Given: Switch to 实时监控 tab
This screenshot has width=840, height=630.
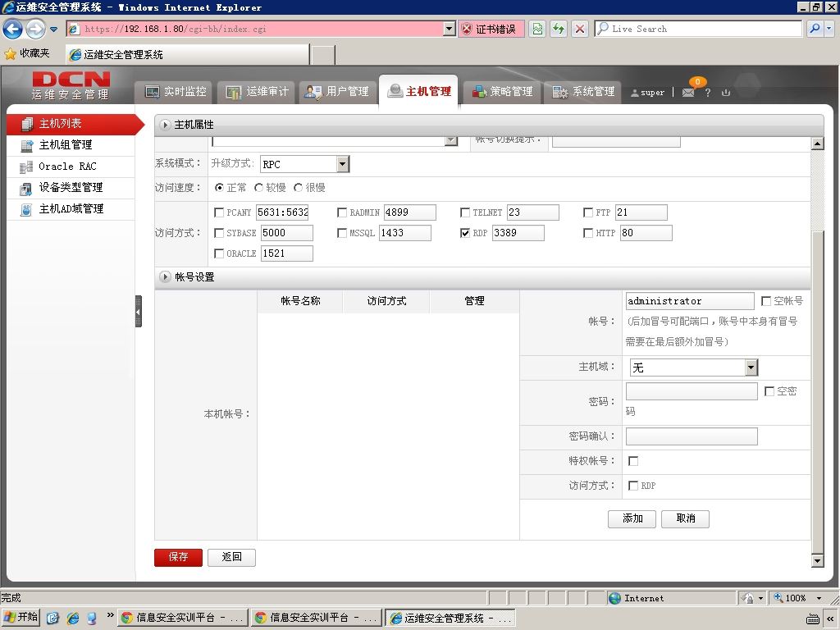Looking at the screenshot, I should [176, 92].
